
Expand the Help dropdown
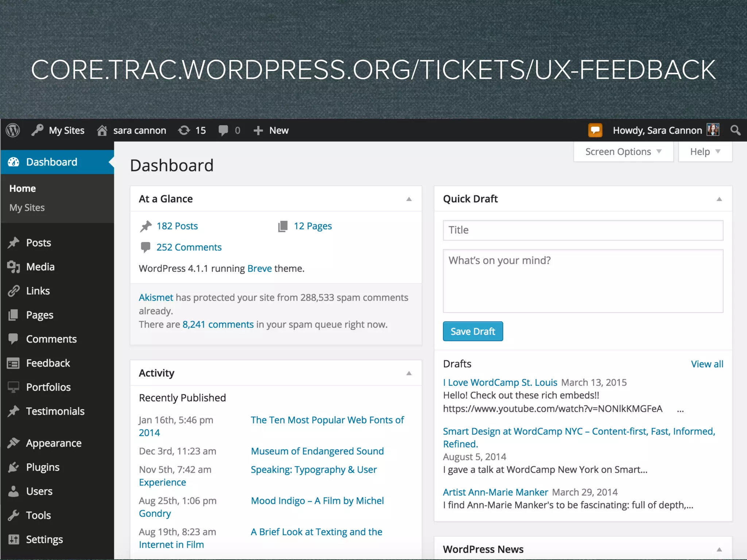coord(705,152)
